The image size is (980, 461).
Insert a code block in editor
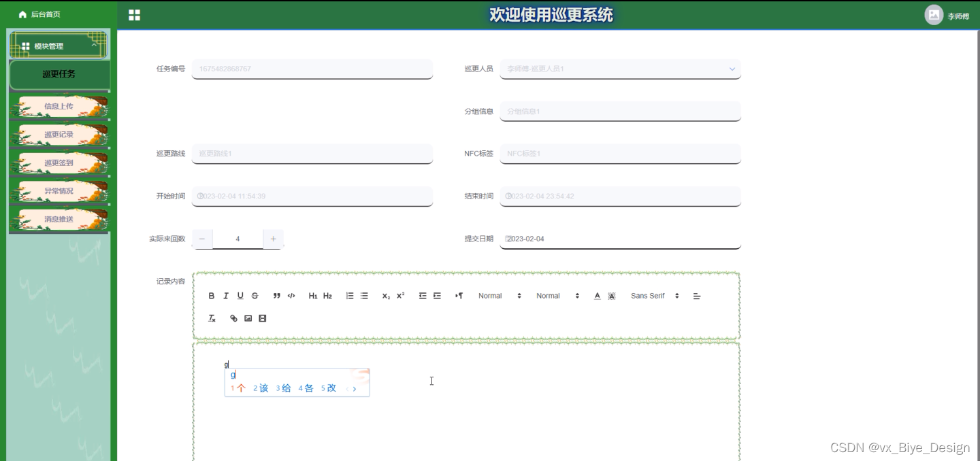[291, 296]
